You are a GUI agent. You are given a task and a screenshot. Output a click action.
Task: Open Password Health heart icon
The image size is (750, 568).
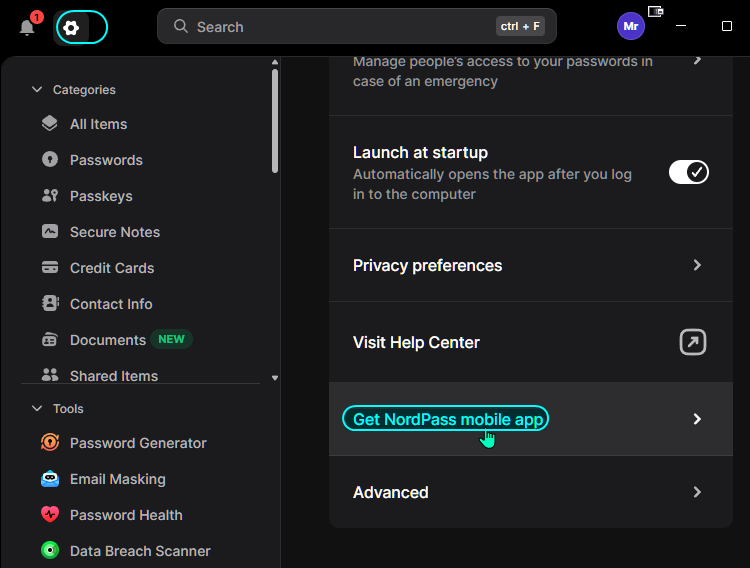tap(50, 515)
